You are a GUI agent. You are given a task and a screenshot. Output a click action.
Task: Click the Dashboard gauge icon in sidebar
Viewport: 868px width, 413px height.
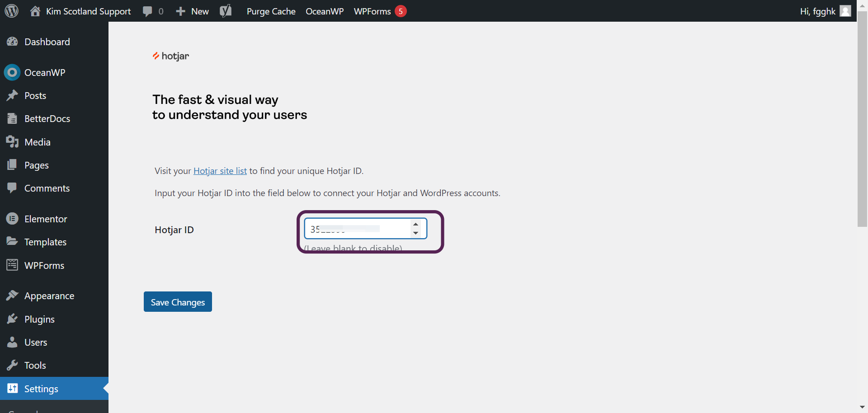[x=12, y=42]
